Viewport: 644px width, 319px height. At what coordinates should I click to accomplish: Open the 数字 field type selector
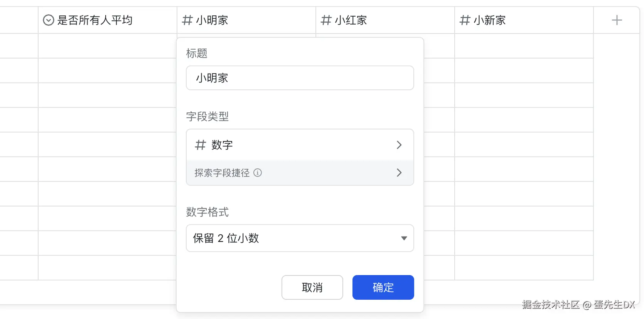(x=300, y=145)
